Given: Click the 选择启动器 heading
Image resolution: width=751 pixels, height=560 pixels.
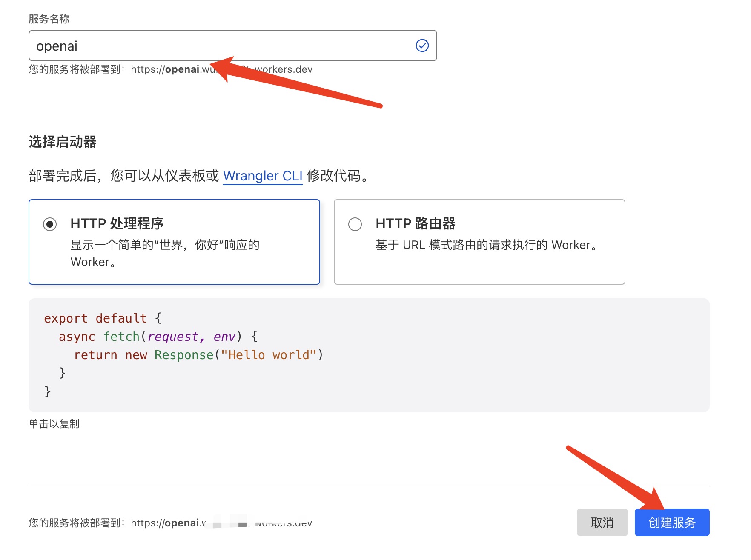Looking at the screenshot, I should (x=63, y=142).
